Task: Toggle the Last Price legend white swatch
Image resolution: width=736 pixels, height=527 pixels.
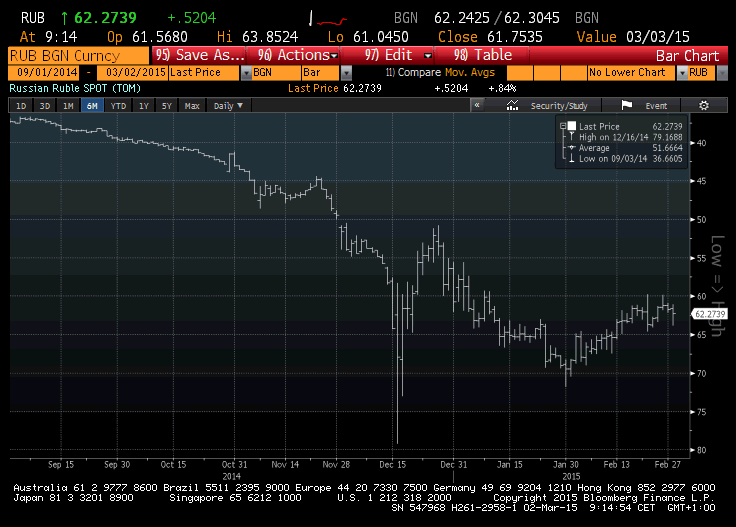Action: point(572,126)
